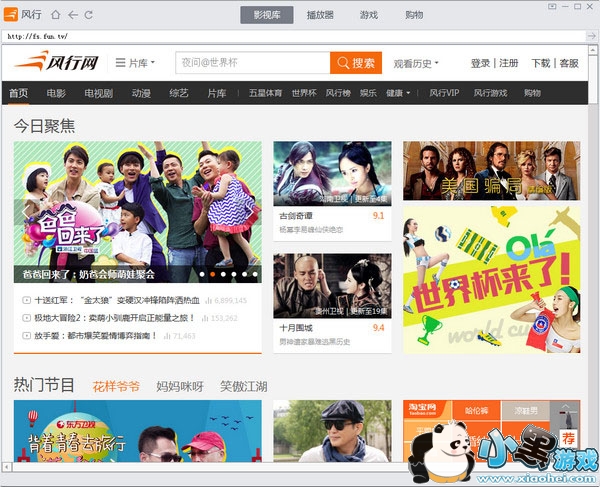Open 电影 in the navigation bar

[x=56, y=93]
